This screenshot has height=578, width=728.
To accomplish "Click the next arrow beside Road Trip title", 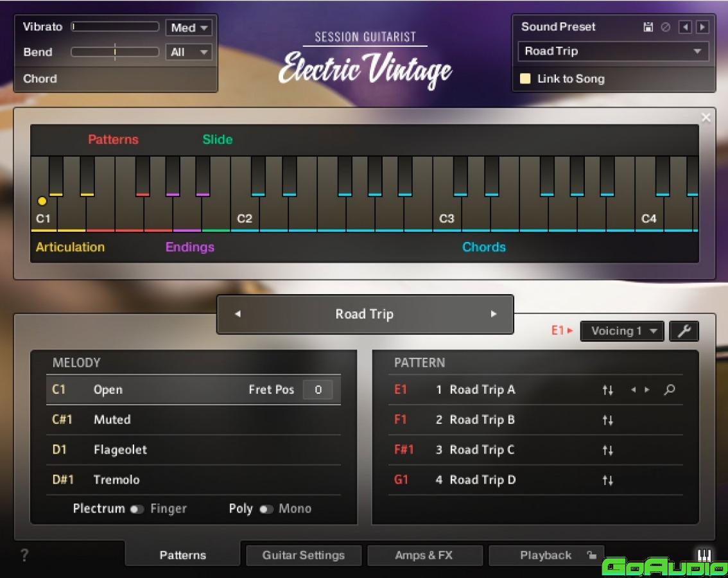I will [x=494, y=314].
